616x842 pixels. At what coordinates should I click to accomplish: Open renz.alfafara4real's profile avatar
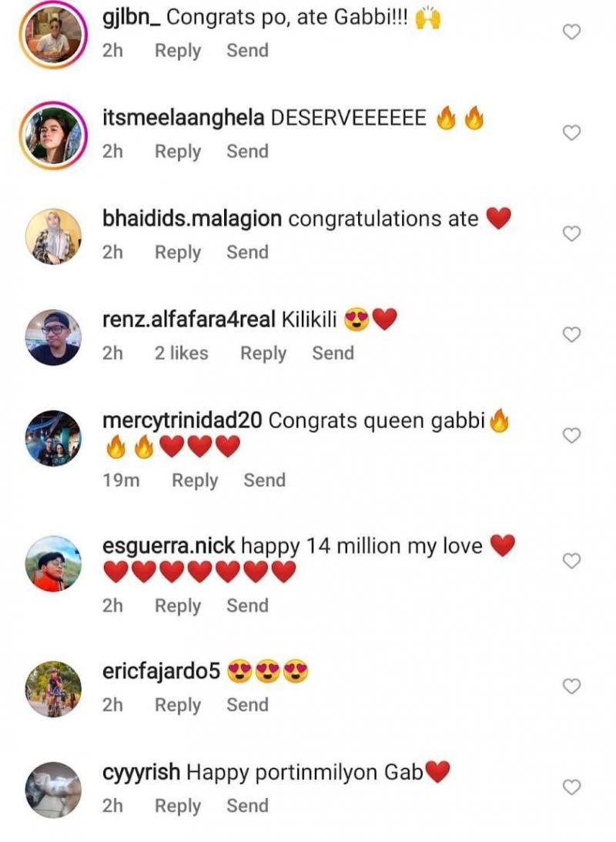tap(53, 337)
